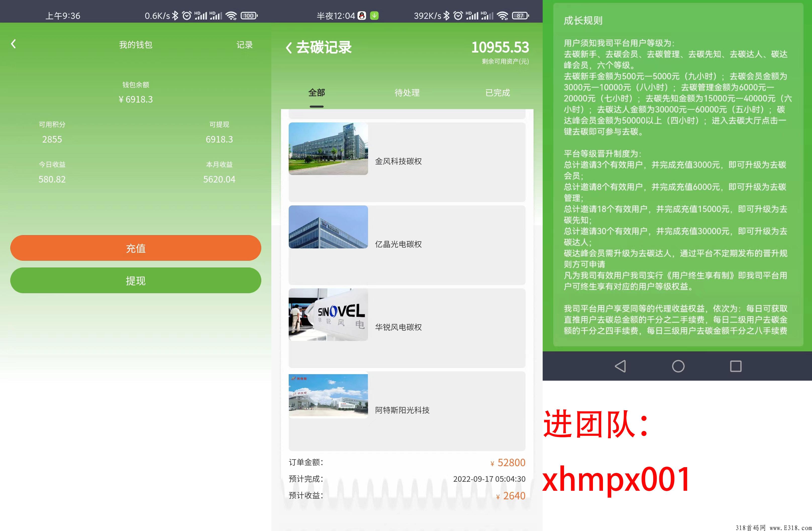This screenshot has height=531, width=812.
Task: Tap estimated completion 2022-09-17 05:04:30
Action: [x=489, y=479]
